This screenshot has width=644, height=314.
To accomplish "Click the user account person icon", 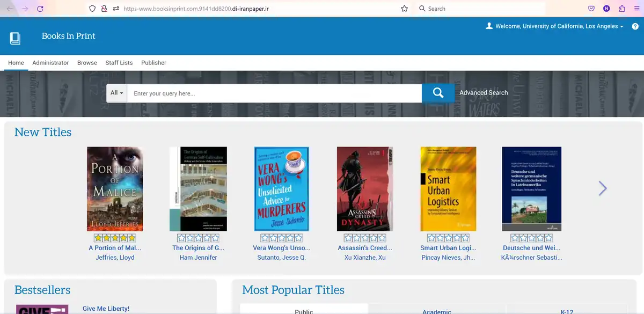I will tap(489, 26).
